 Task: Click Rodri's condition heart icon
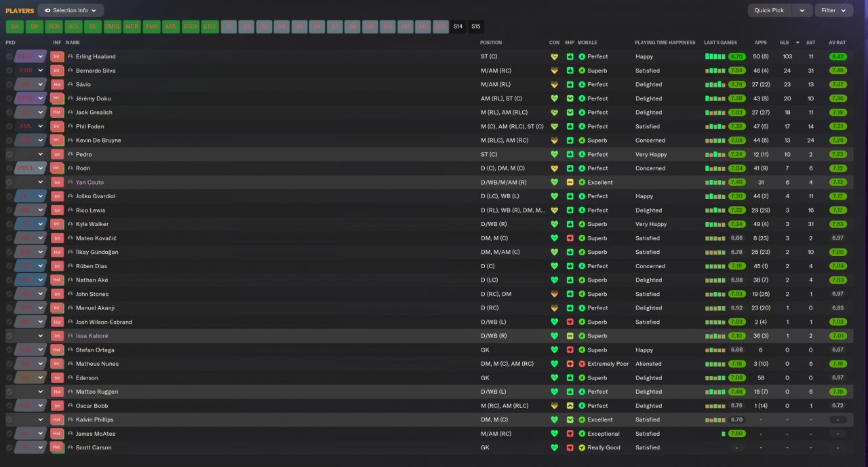coord(554,168)
